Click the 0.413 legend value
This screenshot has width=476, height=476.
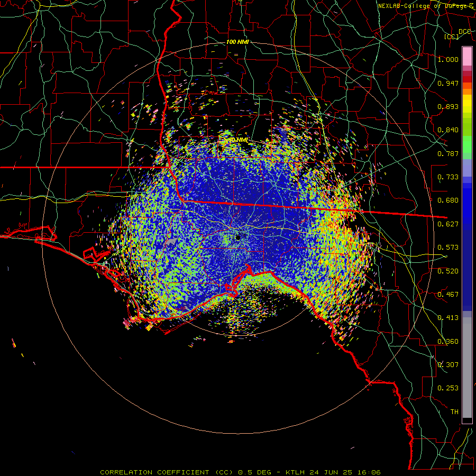click(448, 317)
